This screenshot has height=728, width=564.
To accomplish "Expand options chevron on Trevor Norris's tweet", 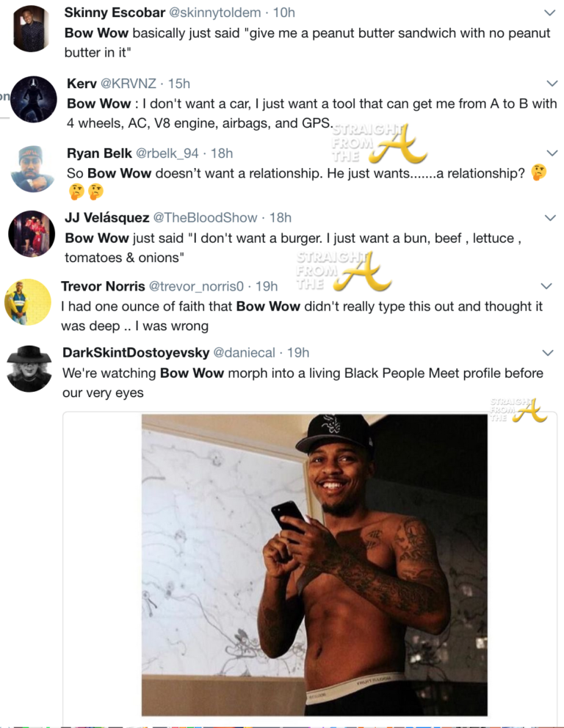I will point(546,286).
